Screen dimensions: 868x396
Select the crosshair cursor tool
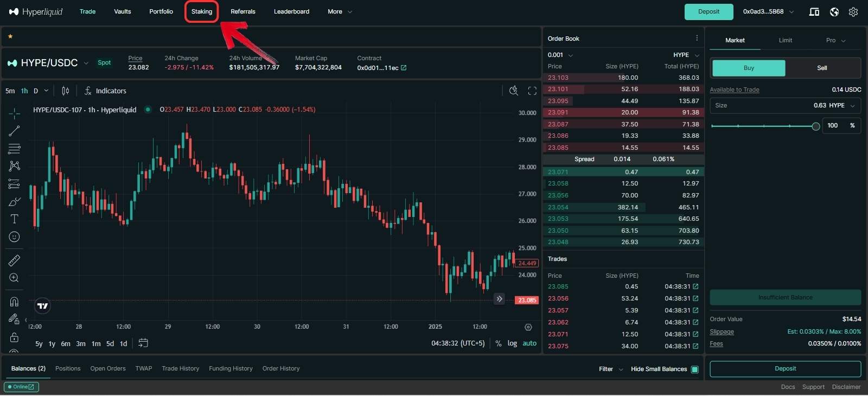(x=15, y=113)
